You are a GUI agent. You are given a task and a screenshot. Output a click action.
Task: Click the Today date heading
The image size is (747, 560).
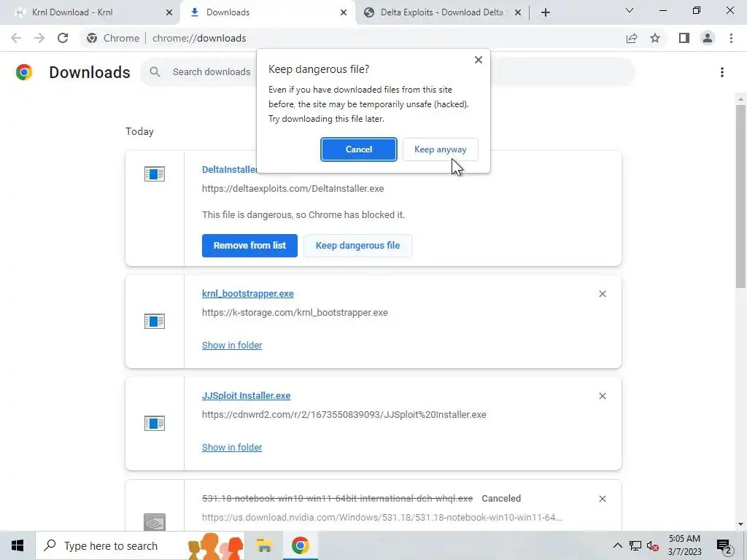point(139,131)
